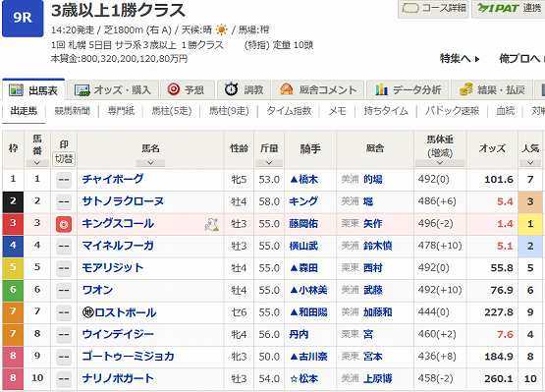Go to 特集へ link
The image size is (545, 392).
pyautogui.click(x=460, y=58)
